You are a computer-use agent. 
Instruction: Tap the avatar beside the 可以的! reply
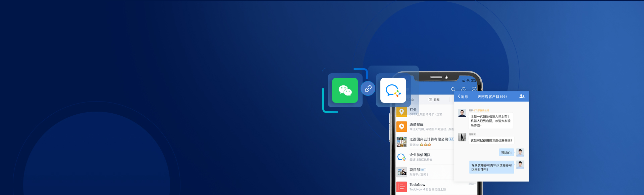[x=520, y=153]
